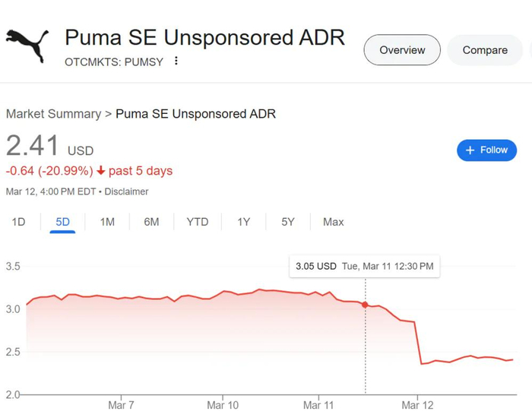Open the Market Summary link

tap(53, 114)
